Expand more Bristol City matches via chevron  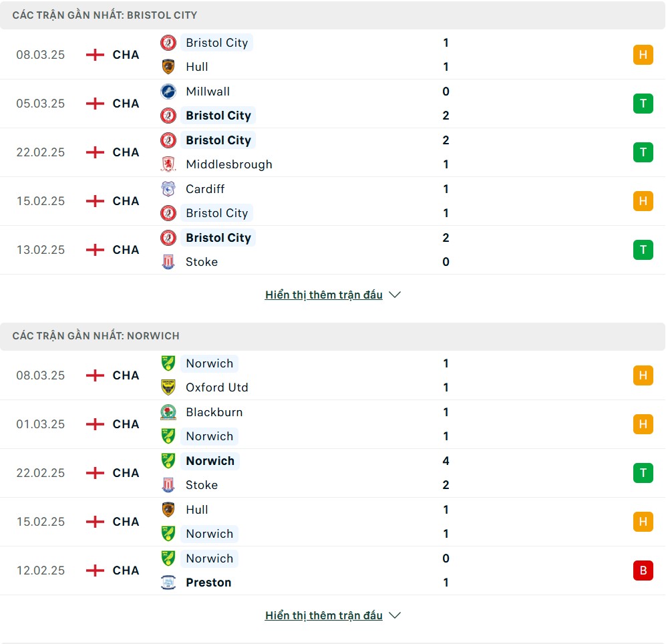395,295
